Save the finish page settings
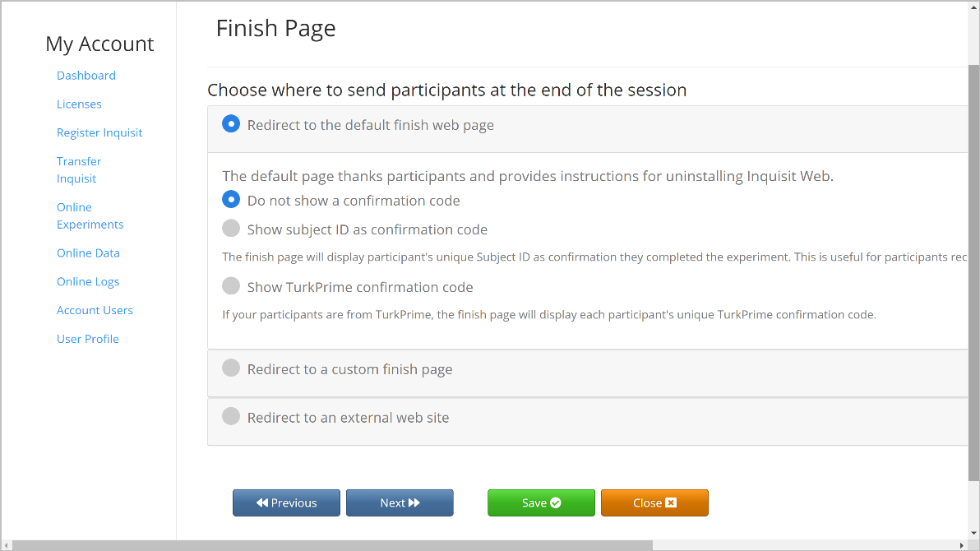 [x=541, y=502]
